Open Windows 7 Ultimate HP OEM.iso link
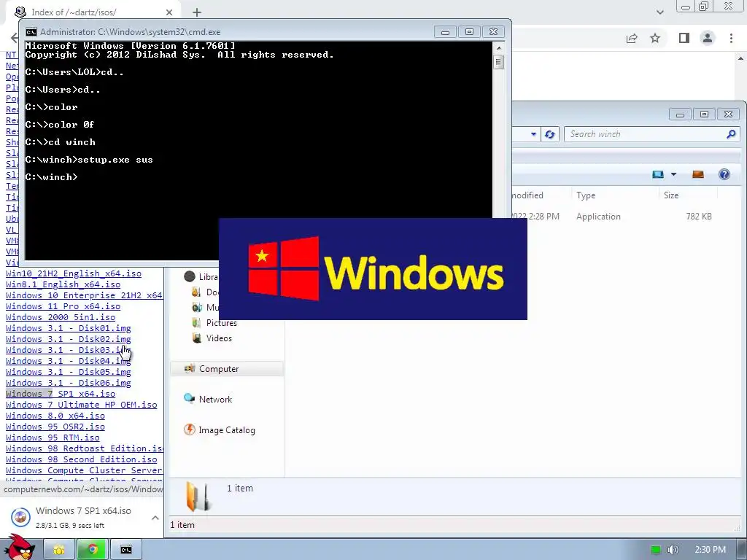Viewport: 747px width, 560px height. (x=82, y=405)
